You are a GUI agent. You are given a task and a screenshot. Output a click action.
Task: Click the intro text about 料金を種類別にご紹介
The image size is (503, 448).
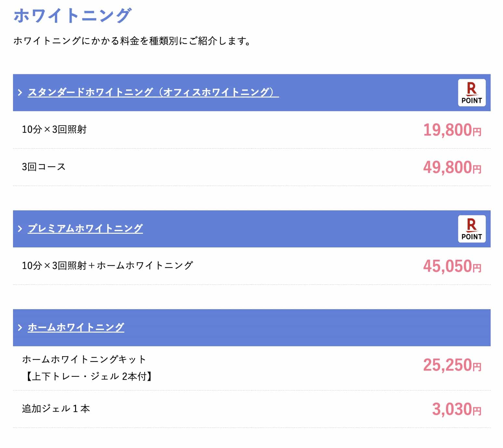point(132,41)
